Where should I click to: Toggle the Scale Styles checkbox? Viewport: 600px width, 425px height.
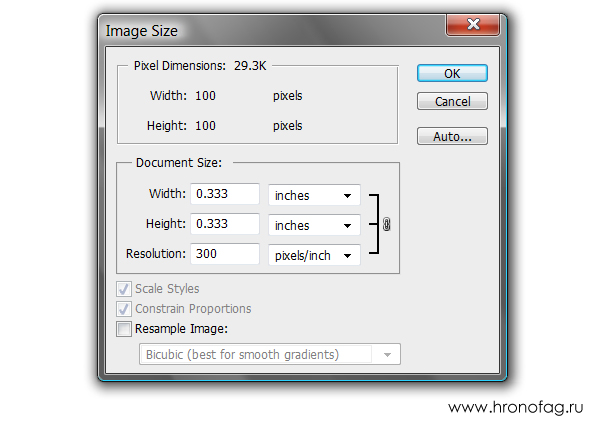(x=124, y=289)
